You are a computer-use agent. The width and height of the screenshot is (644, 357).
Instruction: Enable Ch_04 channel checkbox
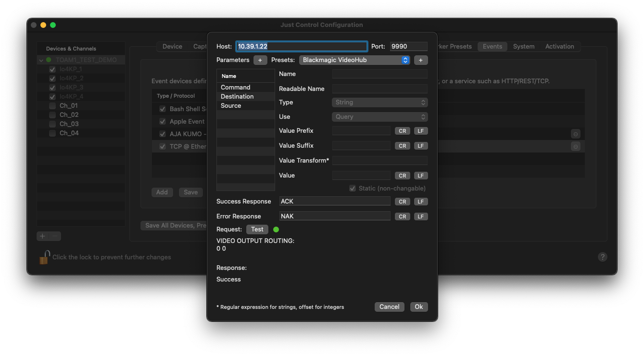[52, 133]
